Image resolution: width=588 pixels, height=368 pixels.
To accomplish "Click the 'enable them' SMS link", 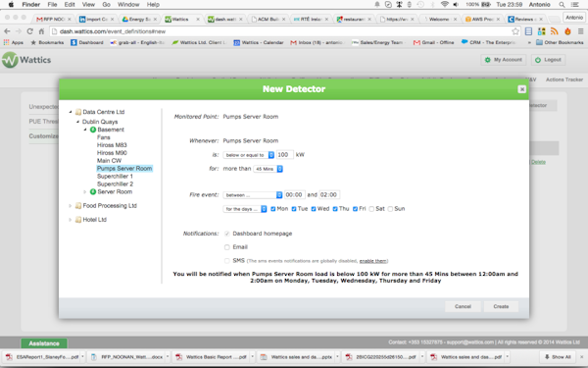I will tap(372, 261).
